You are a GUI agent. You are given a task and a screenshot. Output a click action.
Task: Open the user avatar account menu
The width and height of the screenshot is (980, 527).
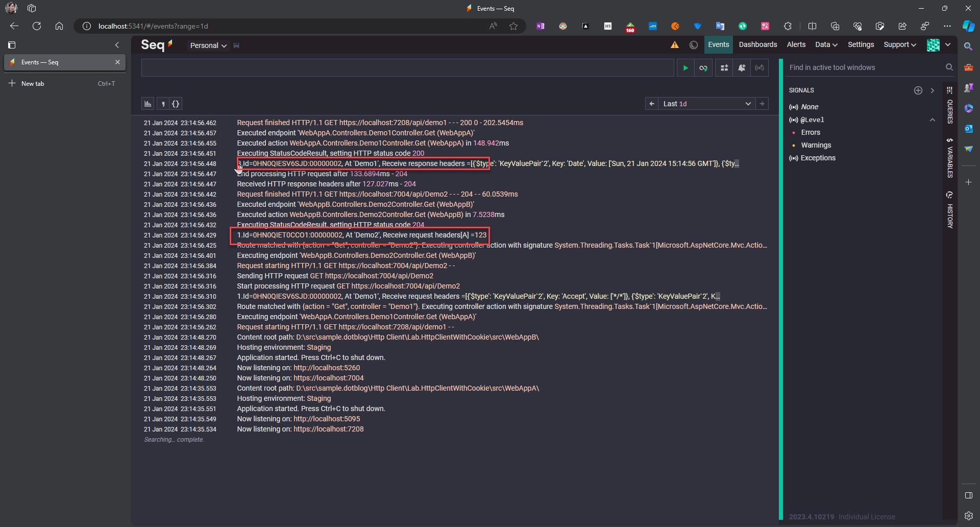tap(939, 45)
